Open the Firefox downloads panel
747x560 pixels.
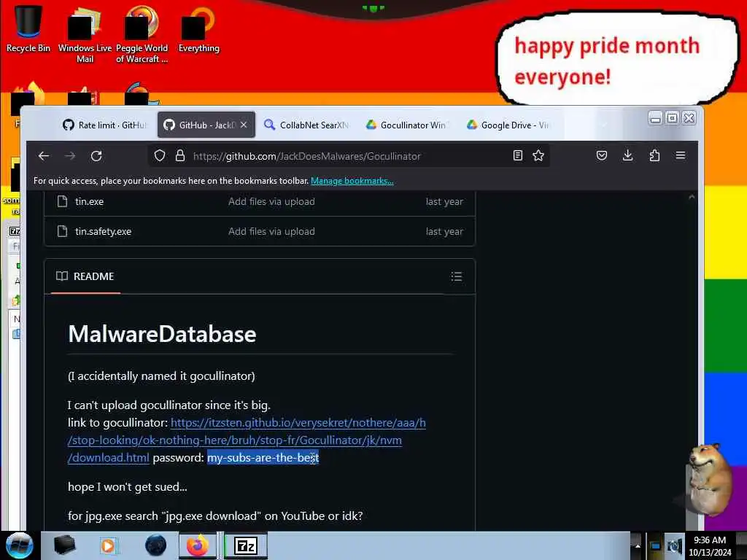click(x=628, y=155)
